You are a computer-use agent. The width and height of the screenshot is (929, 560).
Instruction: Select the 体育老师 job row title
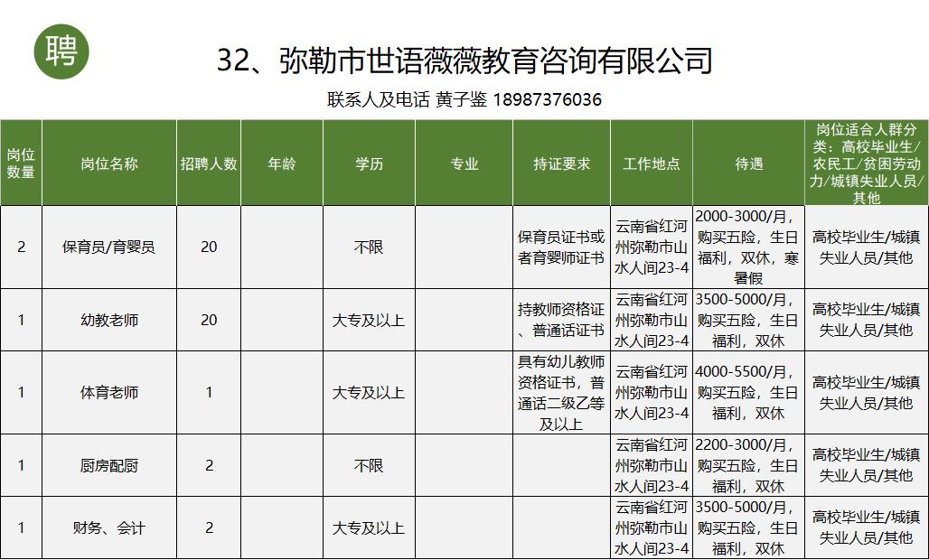(108, 393)
